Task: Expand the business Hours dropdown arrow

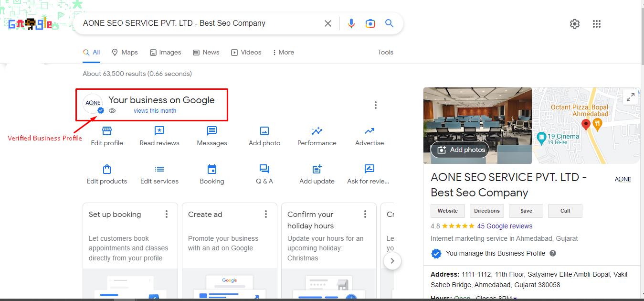Action: (x=515, y=299)
